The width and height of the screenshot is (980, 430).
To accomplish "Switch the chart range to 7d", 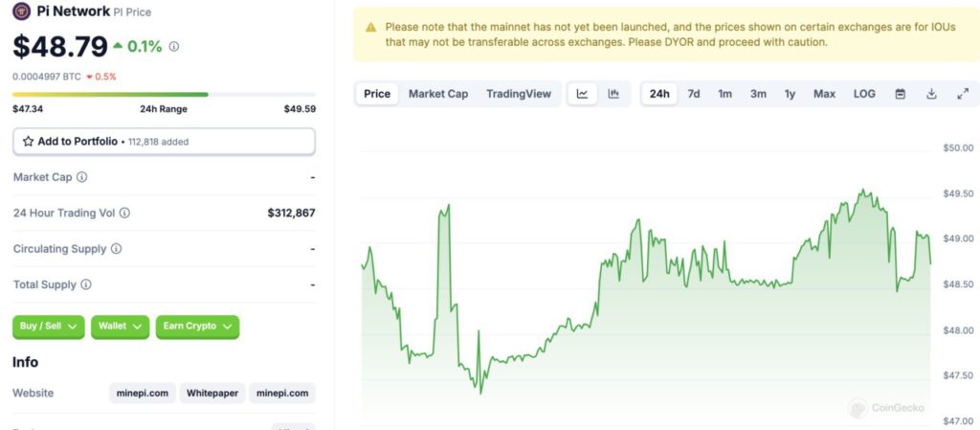I will [694, 94].
